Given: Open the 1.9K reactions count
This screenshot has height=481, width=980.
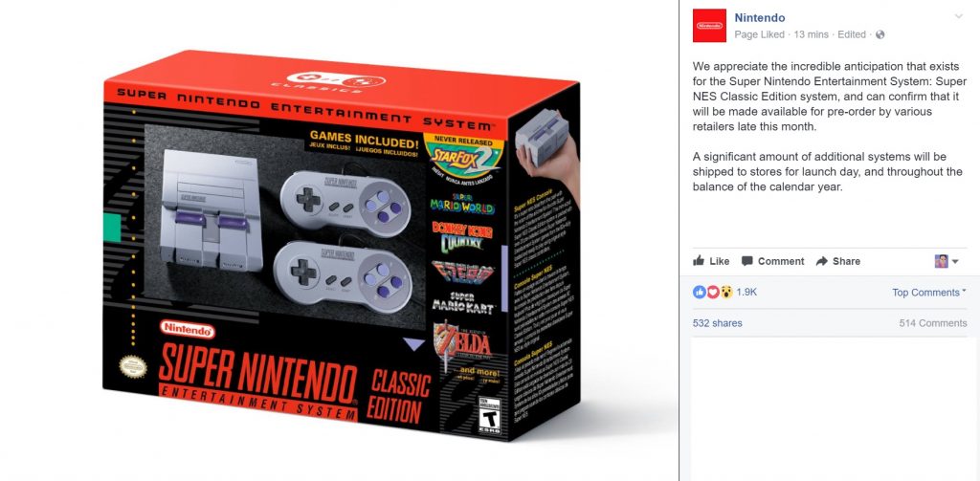Looking at the screenshot, I should point(746,292).
